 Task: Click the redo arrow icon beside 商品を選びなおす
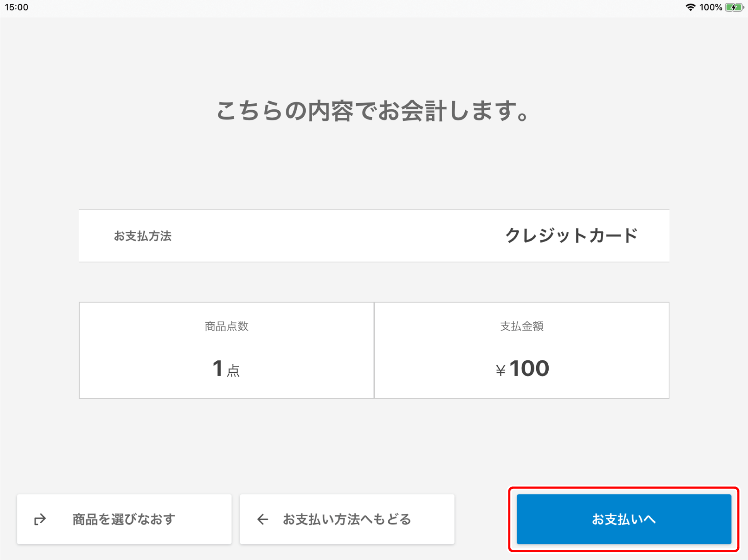coord(40,519)
